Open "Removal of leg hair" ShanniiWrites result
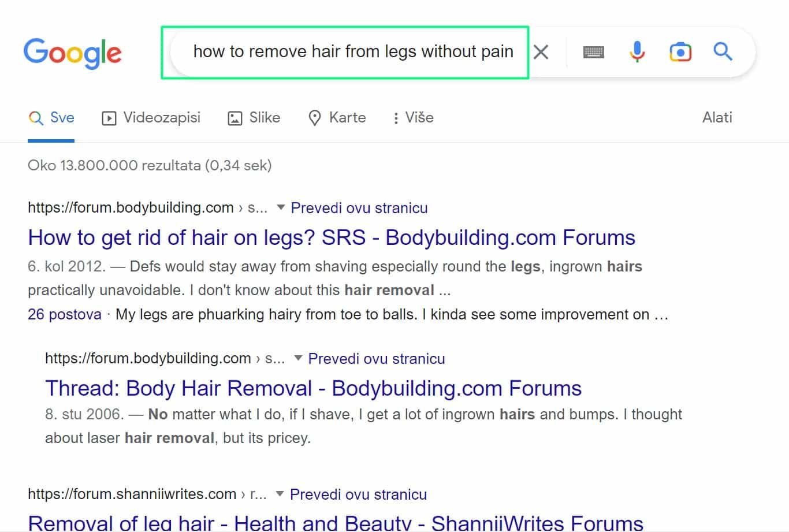Viewport: 789px width, 532px height. [336, 523]
